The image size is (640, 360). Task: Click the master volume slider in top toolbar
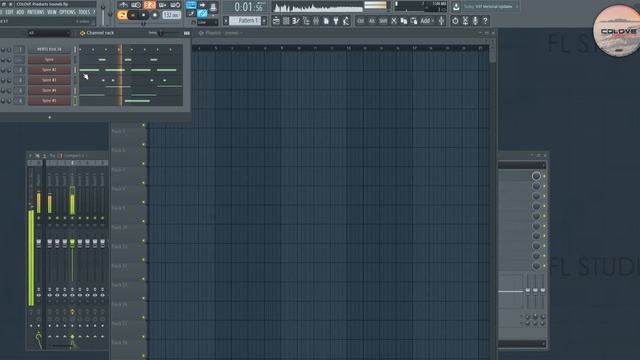(103, 13)
